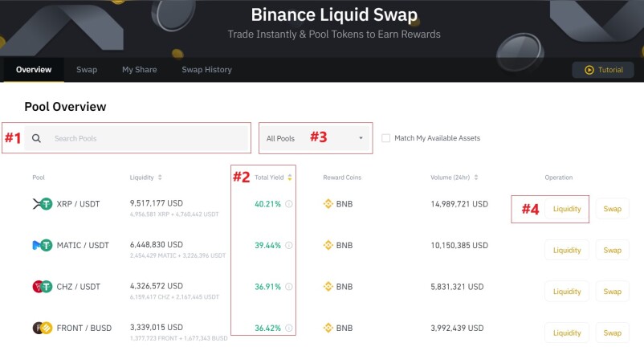This screenshot has height=347, width=644.
Task: Sort pools by Total Yield column
Action: pyautogui.click(x=273, y=178)
